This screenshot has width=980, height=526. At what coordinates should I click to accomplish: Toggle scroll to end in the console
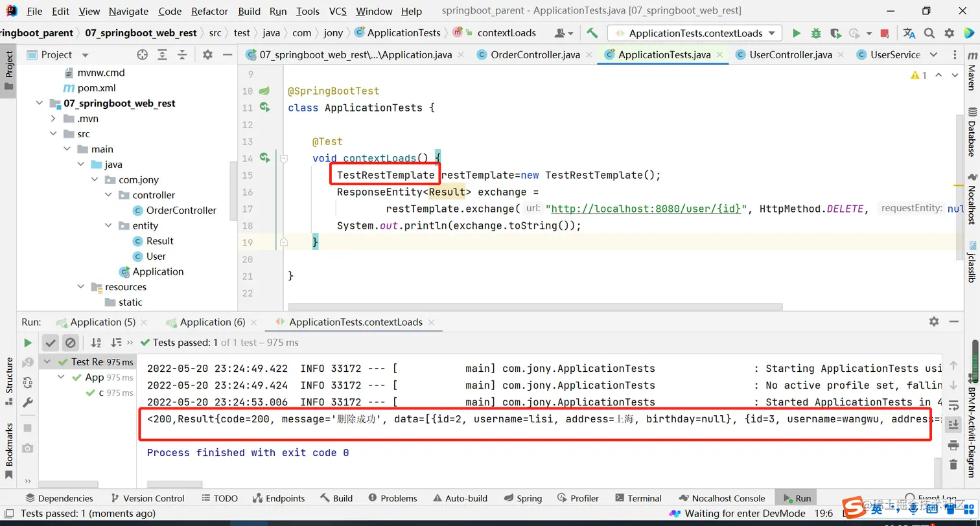coord(953,425)
